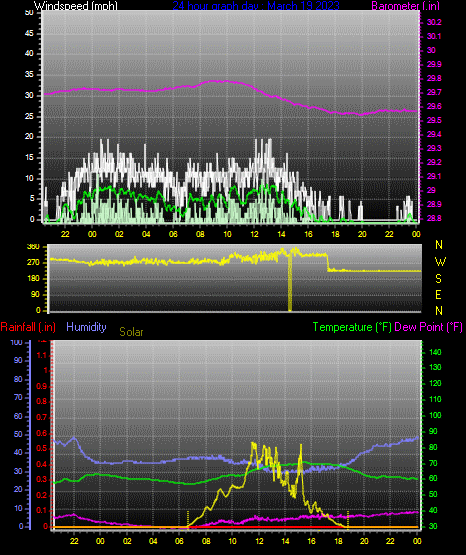Click the "0.2" rainfall axis value
Viewport: 466px width, 555px height.
click(x=42, y=495)
